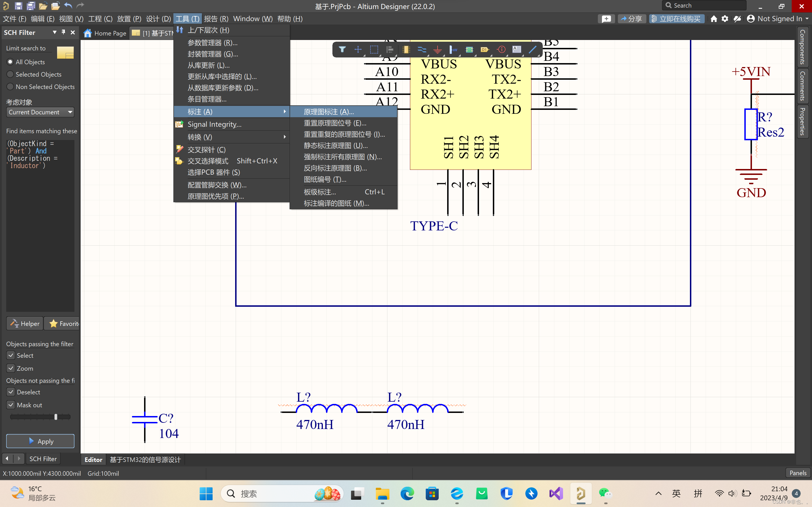Screen dimensions: 812x507
Task: Select the Place Part component icon
Action: point(406,50)
